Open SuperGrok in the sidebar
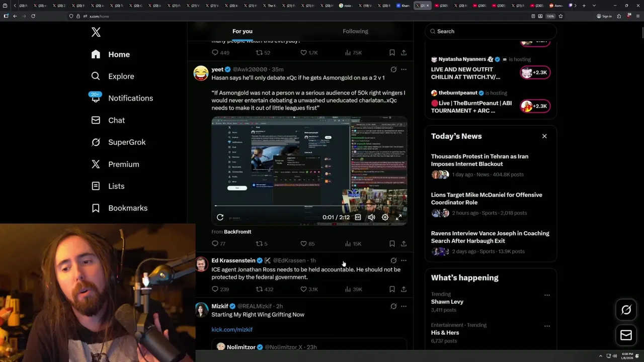 click(x=118, y=142)
